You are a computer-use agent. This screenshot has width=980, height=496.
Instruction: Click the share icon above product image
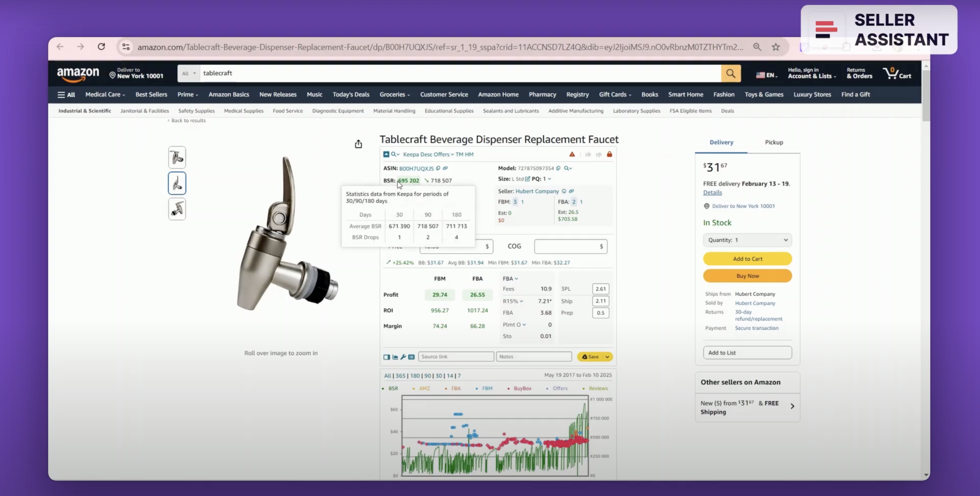click(x=358, y=144)
